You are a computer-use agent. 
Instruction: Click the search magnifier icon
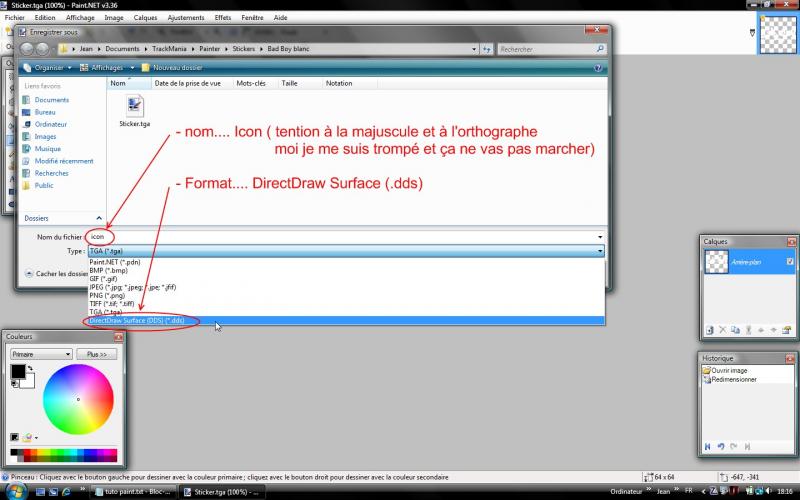(x=600, y=49)
